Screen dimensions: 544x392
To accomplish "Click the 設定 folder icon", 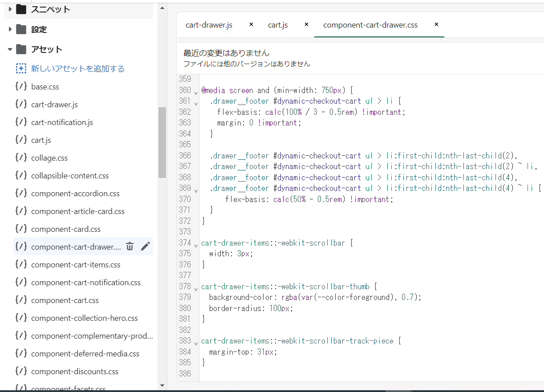I will click(x=21, y=29).
